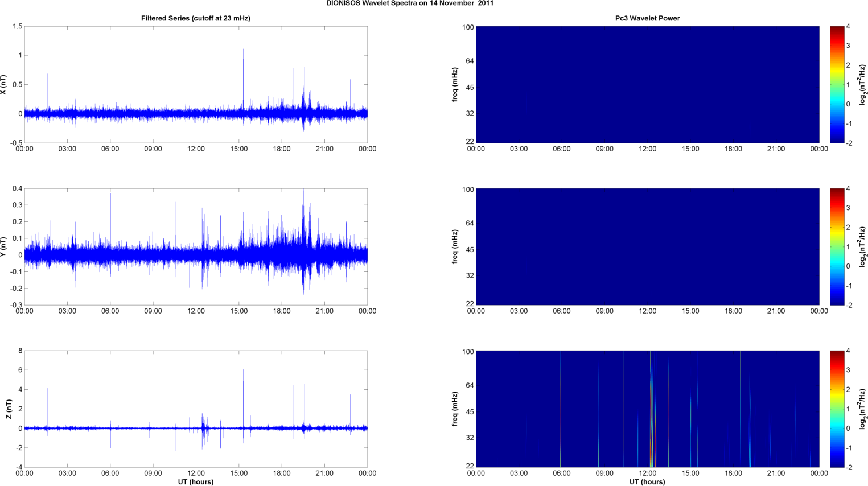The image size is (868, 486).
Task: Click the "18:00" tick below the Z series plot
Action: point(282,473)
